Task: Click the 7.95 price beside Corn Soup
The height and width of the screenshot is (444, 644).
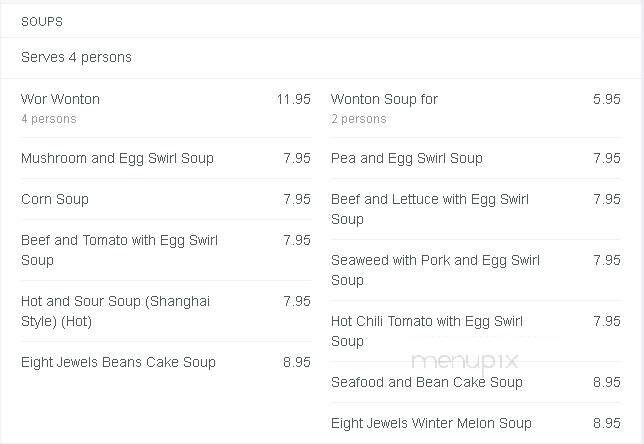Action: (297, 199)
